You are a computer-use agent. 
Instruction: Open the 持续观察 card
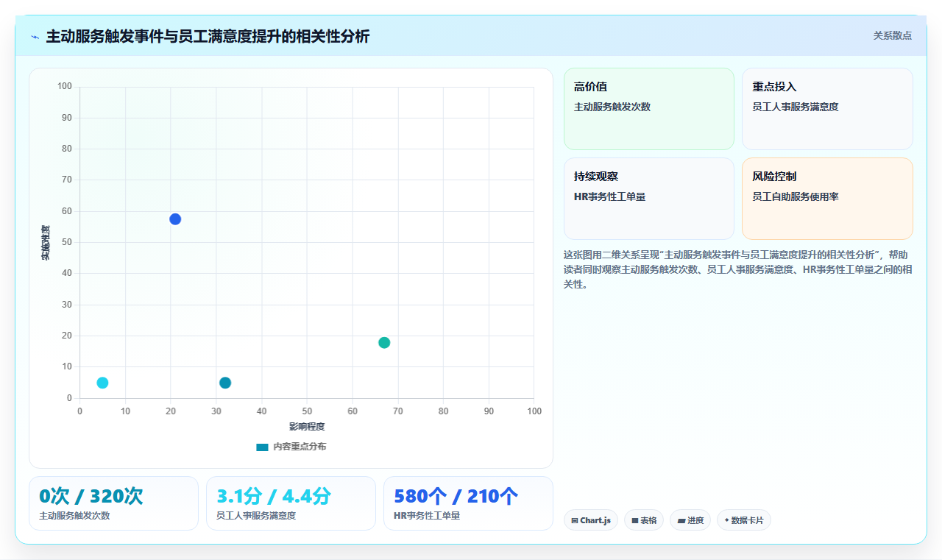pyautogui.click(x=649, y=199)
